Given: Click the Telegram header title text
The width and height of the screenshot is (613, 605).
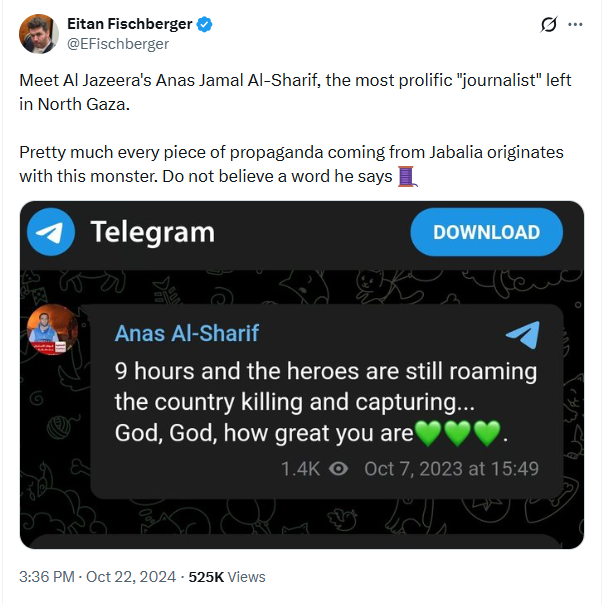Looking at the screenshot, I should (152, 232).
